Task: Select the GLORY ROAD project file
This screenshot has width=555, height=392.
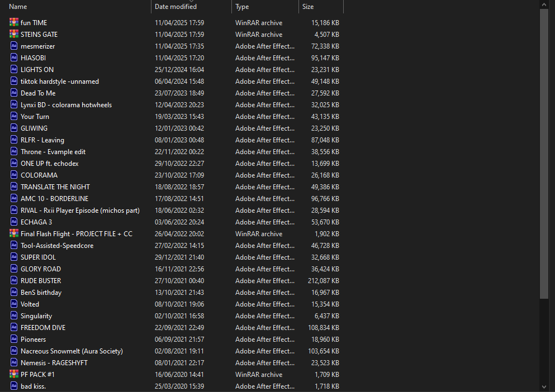Action: tap(41, 269)
